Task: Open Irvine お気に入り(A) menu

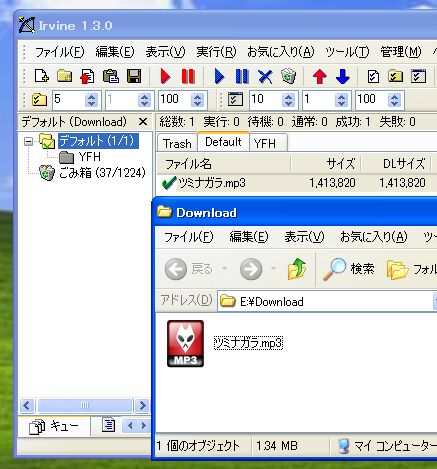Action: (281, 52)
